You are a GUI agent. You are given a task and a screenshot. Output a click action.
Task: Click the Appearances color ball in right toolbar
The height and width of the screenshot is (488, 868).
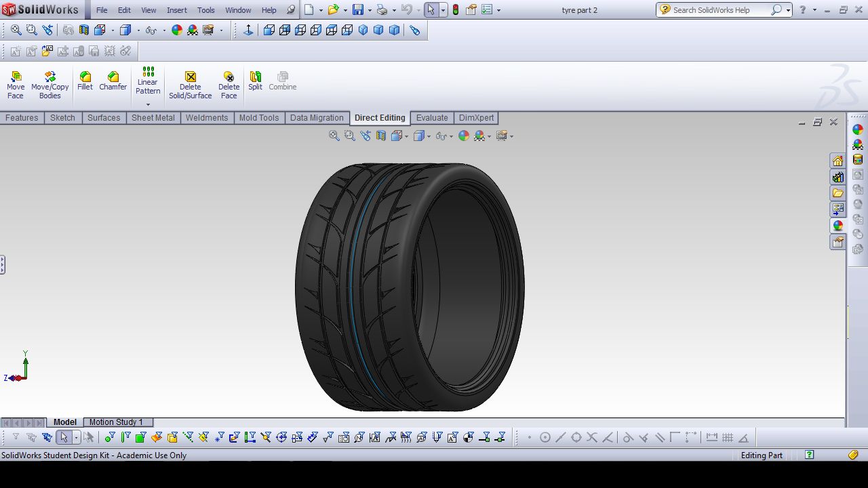click(858, 129)
